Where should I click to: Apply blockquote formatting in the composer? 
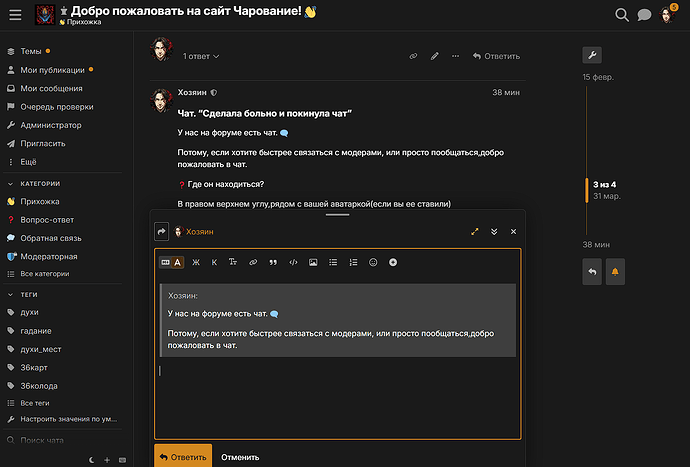pos(273,262)
